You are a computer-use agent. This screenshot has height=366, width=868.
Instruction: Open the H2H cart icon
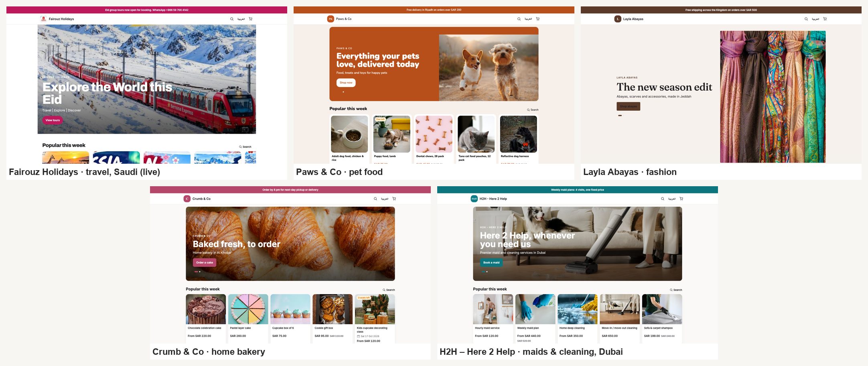click(681, 199)
